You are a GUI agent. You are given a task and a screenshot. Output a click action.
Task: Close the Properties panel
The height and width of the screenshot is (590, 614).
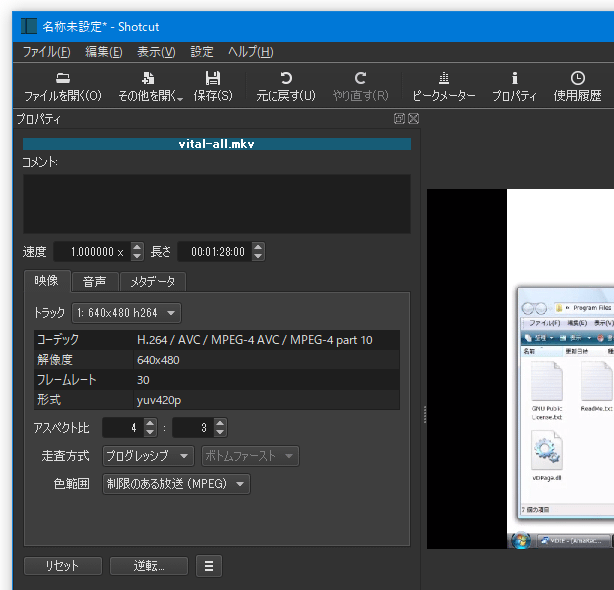pos(414,118)
